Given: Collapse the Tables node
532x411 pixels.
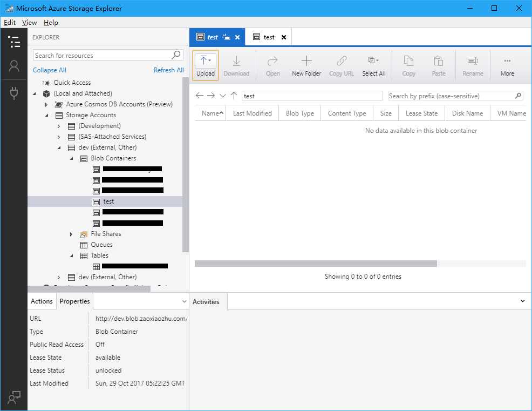Looking at the screenshot, I should (71, 255).
